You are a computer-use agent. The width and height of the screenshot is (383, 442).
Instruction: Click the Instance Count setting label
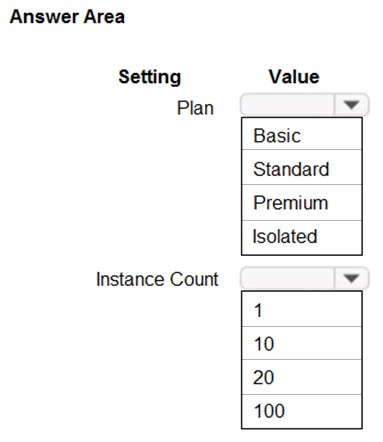pyautogui.click(x=157, y=279)
